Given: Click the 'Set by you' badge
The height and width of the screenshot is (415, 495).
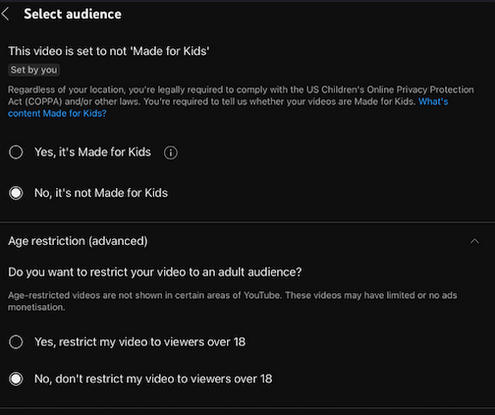Looking at the screenshot, I should tap(34, 70).
